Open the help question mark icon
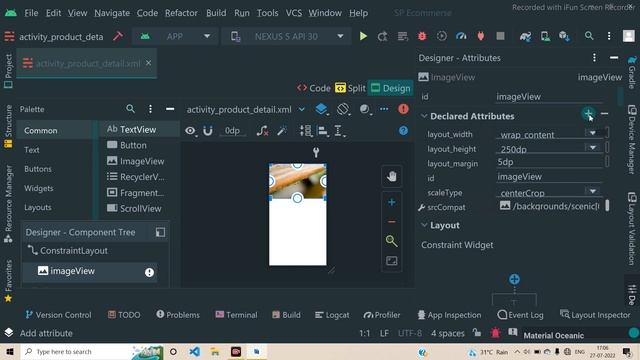The width and height of the screenshot is (640, 360). 403,130
